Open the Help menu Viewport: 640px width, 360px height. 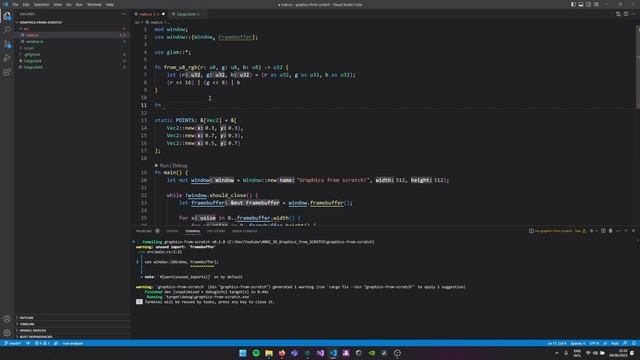pos(110,4)
